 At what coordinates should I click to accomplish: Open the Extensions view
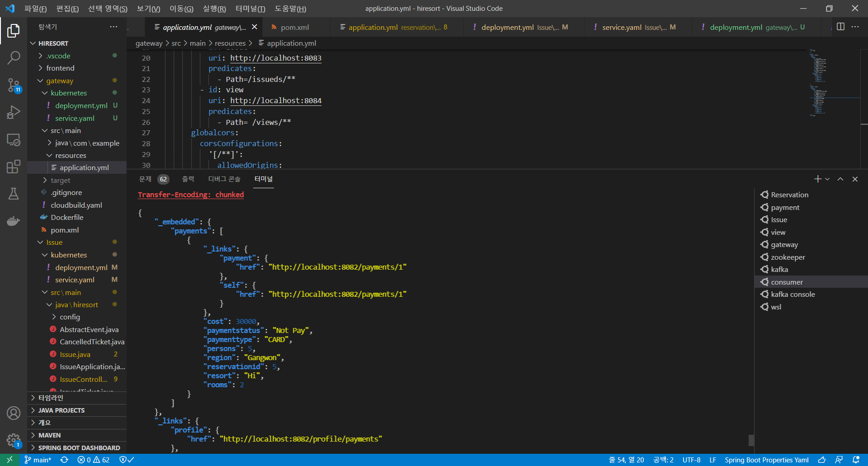click(14, 166)
